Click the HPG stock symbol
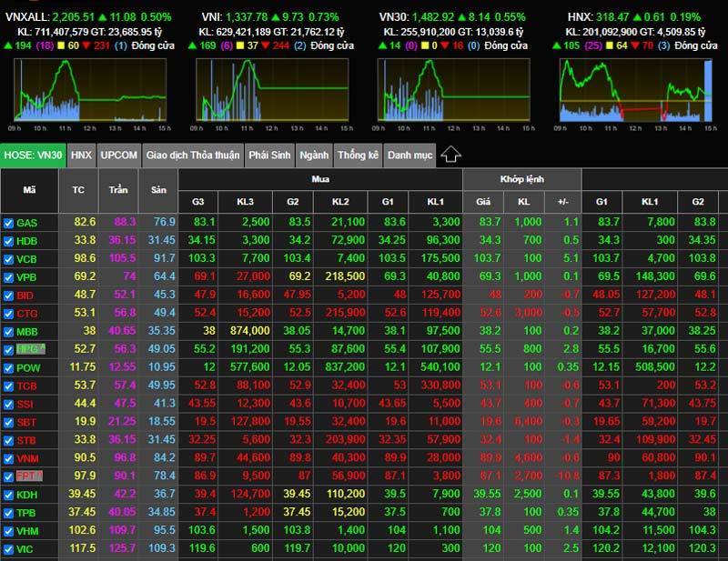This screenshot has width=728, height=561. [27, 349]
